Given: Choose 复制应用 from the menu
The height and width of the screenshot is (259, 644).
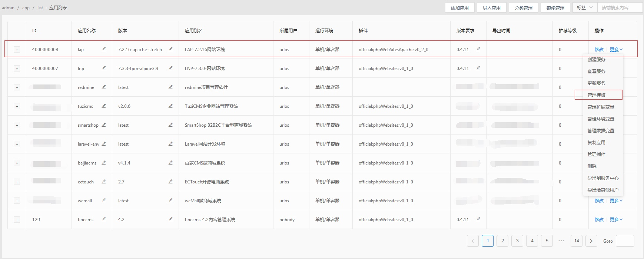Looking at the screenshot, I should pos(602,142).
